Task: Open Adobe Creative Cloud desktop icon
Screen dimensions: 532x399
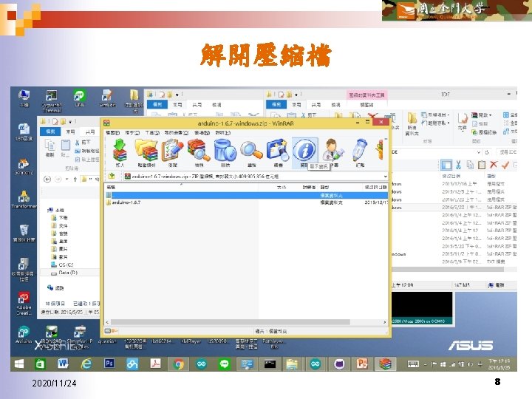Action: point(24,303)
